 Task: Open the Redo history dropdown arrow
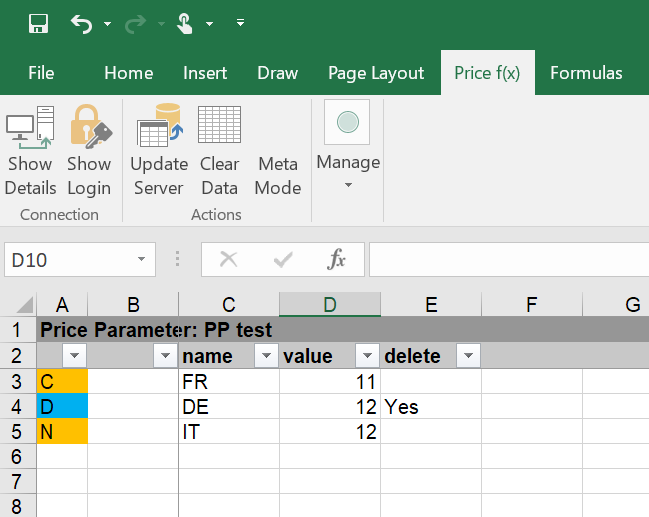point(161,24)
